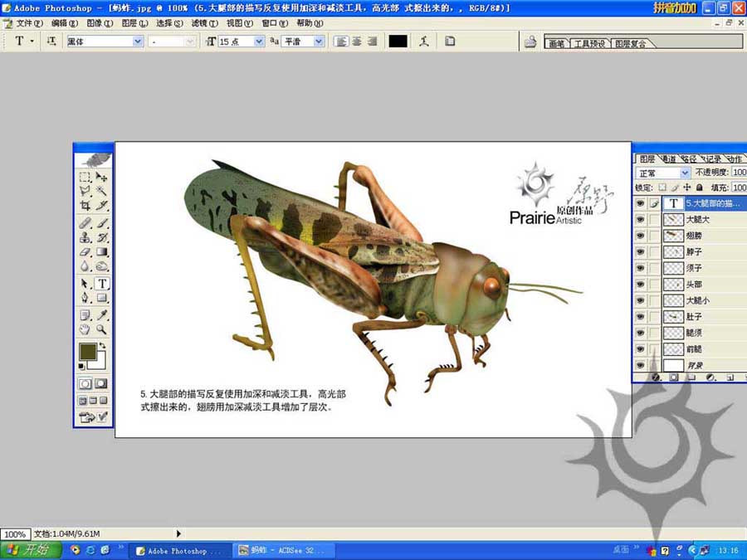Select the Brush tool

[101, 223]
